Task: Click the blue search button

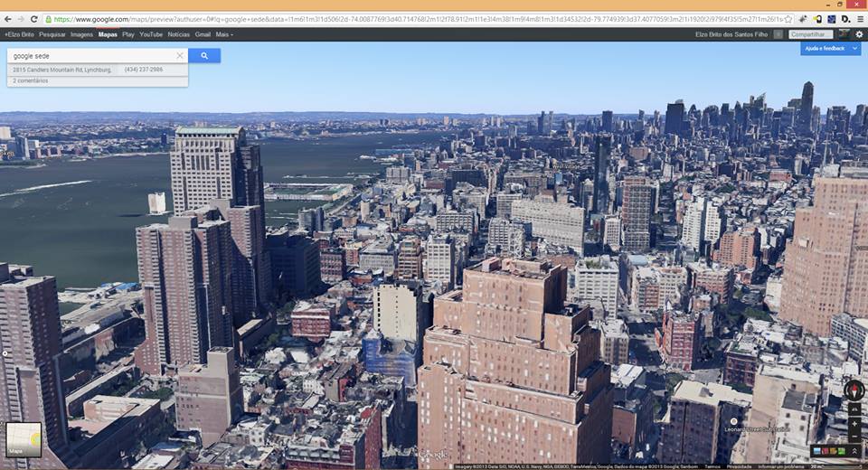Action: [x=204, y=56]
